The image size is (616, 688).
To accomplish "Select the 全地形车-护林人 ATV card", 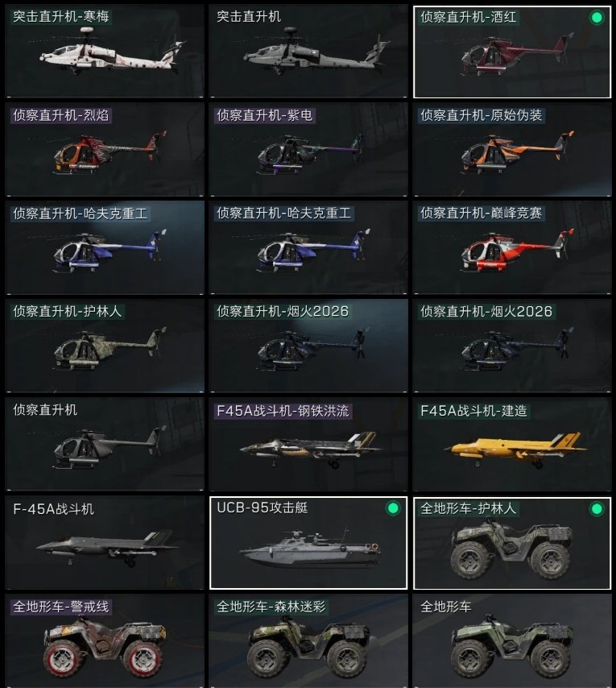I will click(x=512, y=543).
